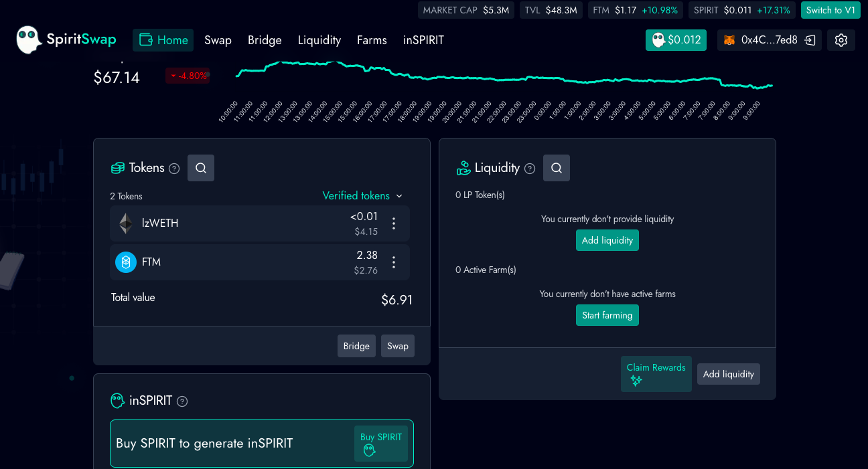The width and height of the screenshot is (868, 469).
Task: Click the Switch to V1 button
Action: [830, 10]
